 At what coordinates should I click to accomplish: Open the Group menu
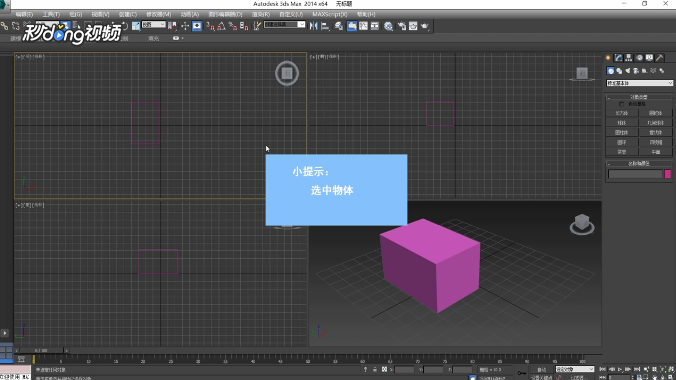click(76, 14)
